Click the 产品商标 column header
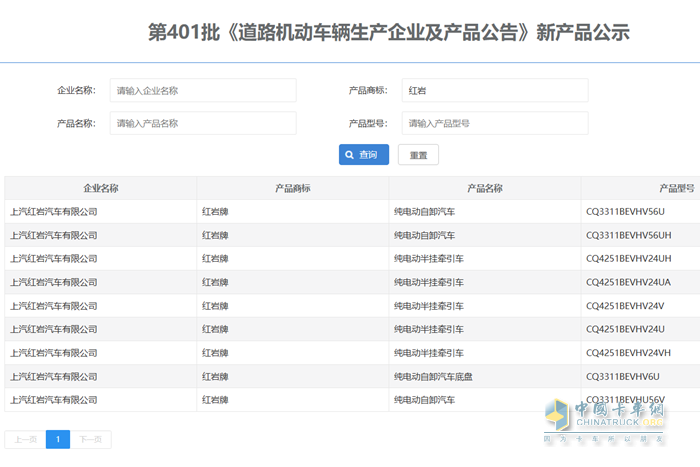This screenshot has width=700, height=467. [x=293, y=188]
